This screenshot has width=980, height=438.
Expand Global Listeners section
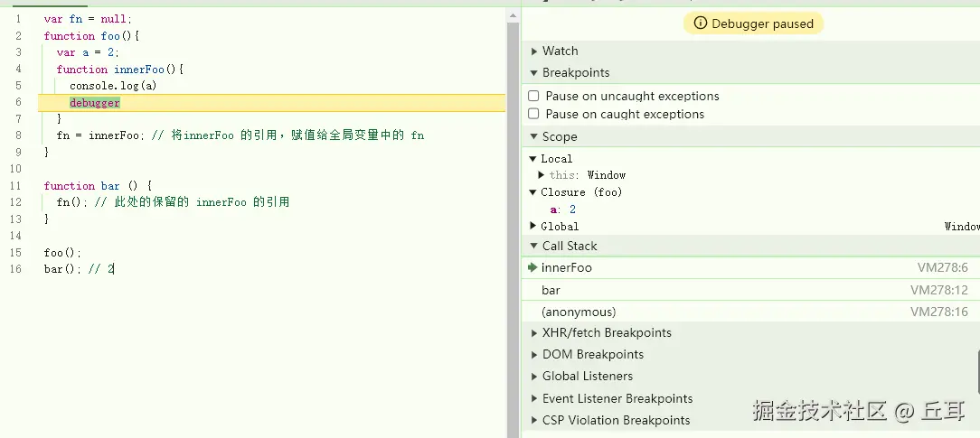click(534, 377)
